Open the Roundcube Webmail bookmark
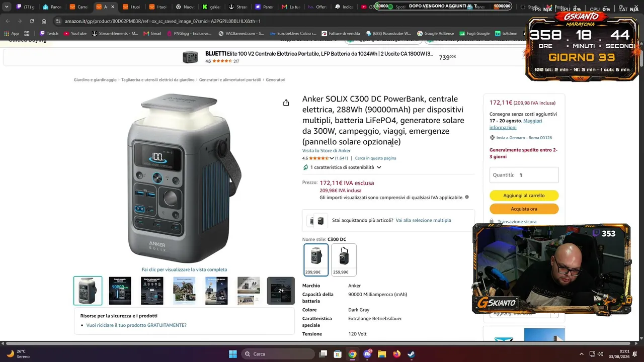This screenshot has height=362, width=644. pos(388,34)
